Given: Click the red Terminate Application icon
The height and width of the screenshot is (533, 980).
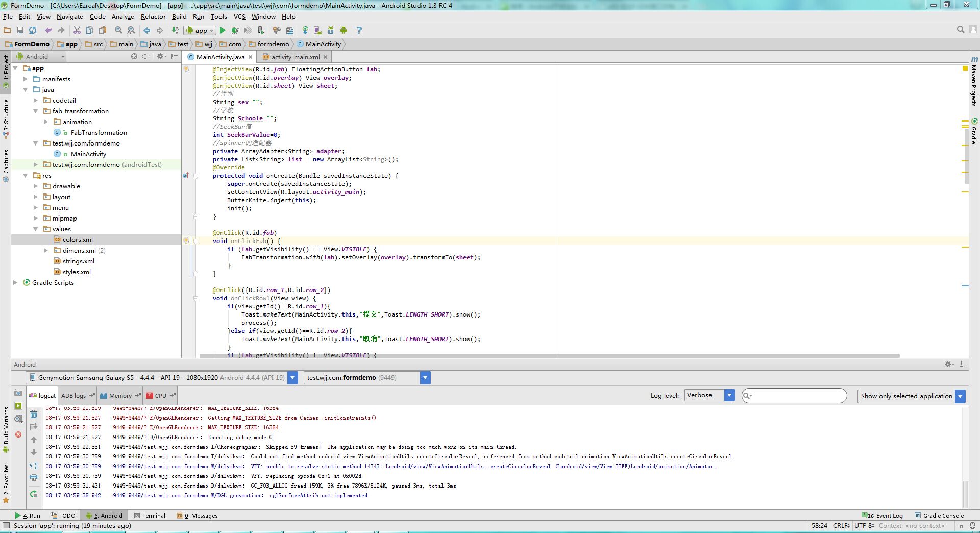Looking at the screenshot, I should pos(18,434).
